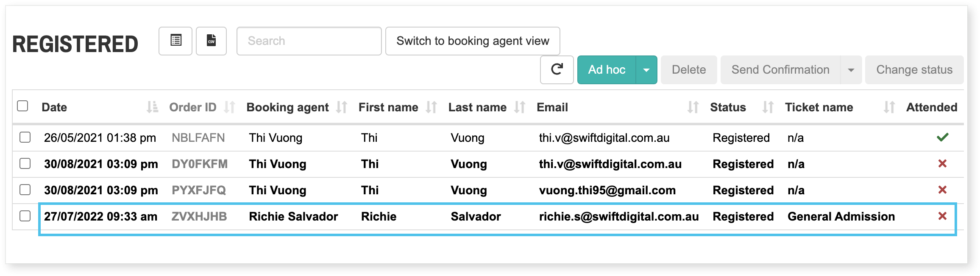Sort by Order ID column arrows
The height and width of the screenshot is (276, 980).
point(229,108)
